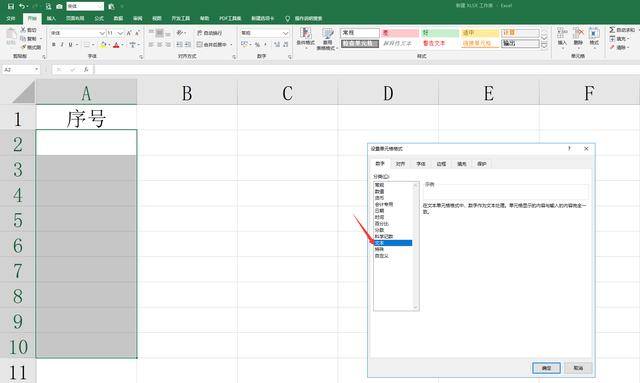Image resolution: width=640 pixels, height=383 pixels.
Task: Center text horizontally in cell
Action: [x=160, y=45]
